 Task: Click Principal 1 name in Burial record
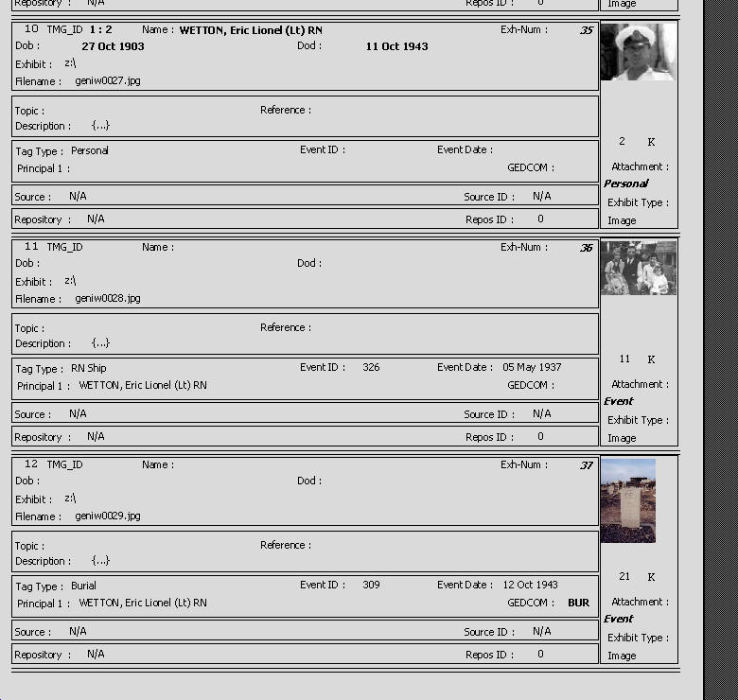click(x=143, y=603)
